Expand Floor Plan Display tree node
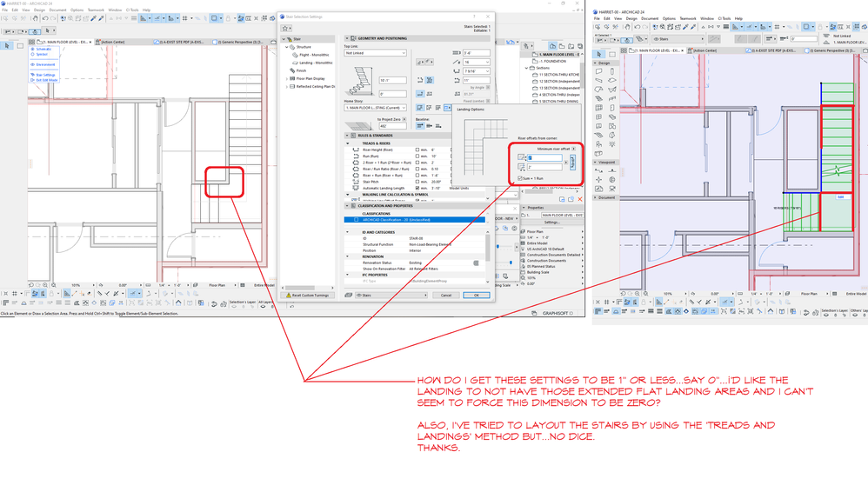The image size is (868, 492). pos(287,78)
